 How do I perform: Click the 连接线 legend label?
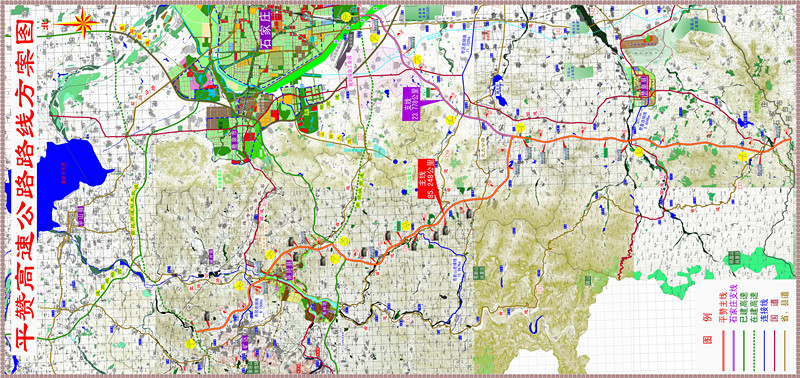tap(764, 311)
